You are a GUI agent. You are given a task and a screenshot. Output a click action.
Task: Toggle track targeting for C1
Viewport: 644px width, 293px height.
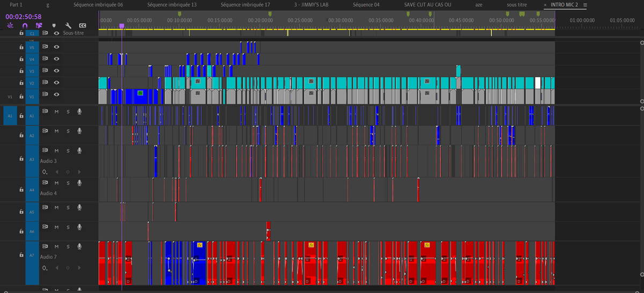coord(32,33)
